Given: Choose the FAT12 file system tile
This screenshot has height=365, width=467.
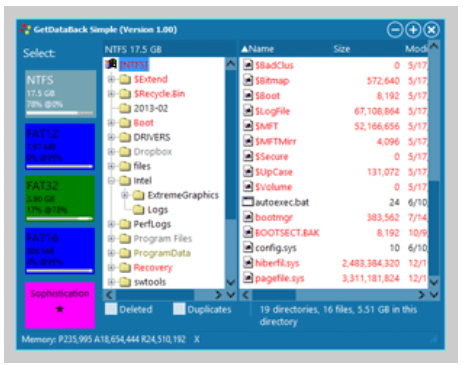Looking at the screenshot, I should 60,147.
